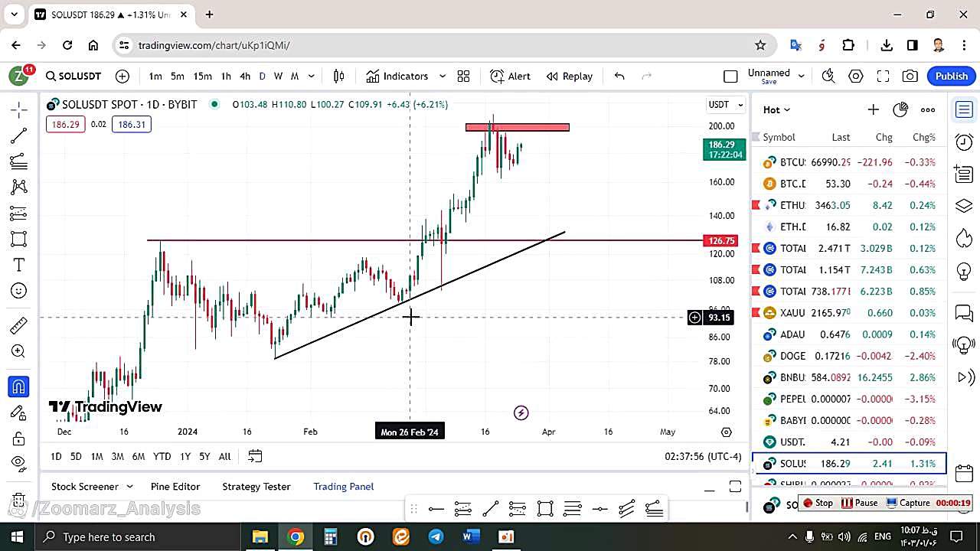Screen dimensions: 980x551
Task: Select the 15m timeframe
Action: click(202, 76)
